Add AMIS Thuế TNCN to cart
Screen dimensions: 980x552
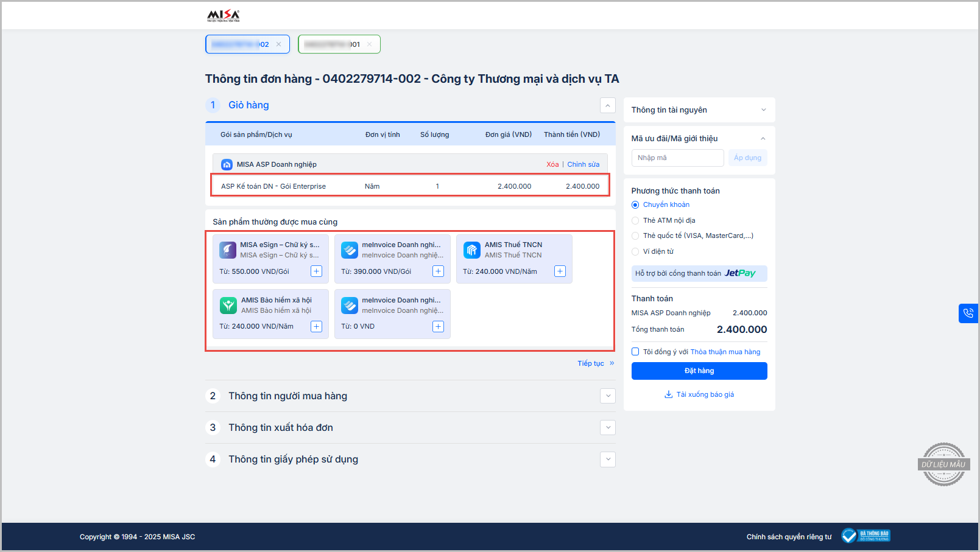coord(560,271)
